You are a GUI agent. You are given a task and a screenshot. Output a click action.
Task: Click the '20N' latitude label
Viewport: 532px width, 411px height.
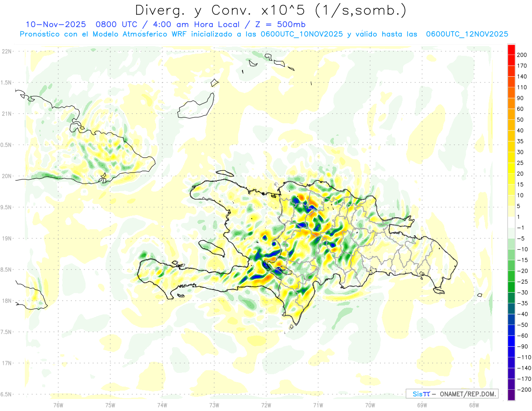(x=6, y=176)
